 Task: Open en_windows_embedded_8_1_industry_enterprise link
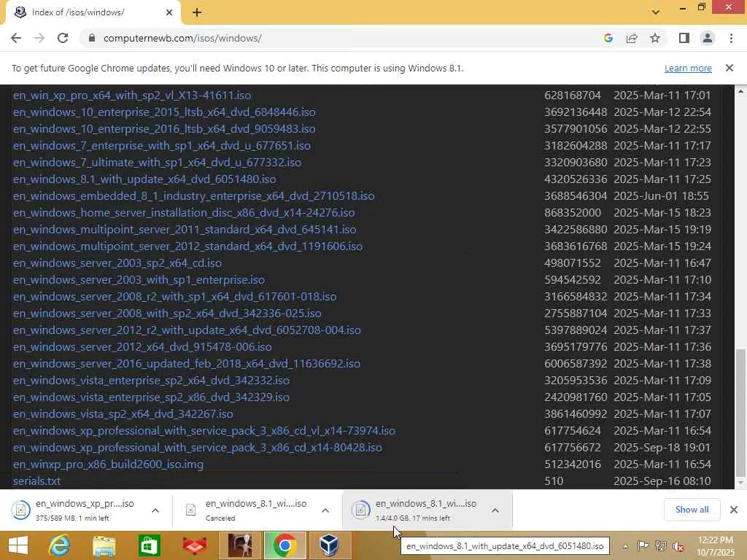(193, 195)
